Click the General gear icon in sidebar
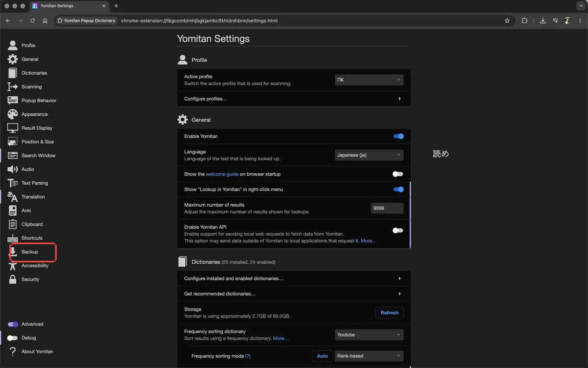The height and width of the screenshot is (368, 588). [13, 59]
